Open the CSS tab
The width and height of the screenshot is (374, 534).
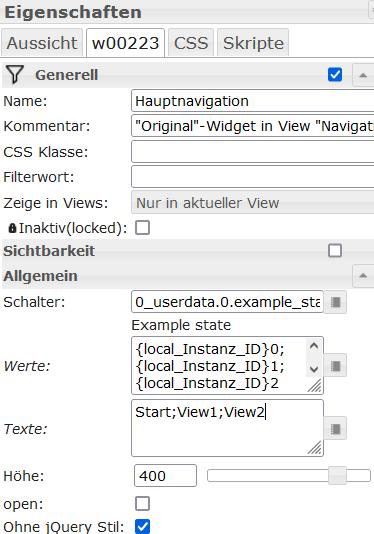pos(191,43)
